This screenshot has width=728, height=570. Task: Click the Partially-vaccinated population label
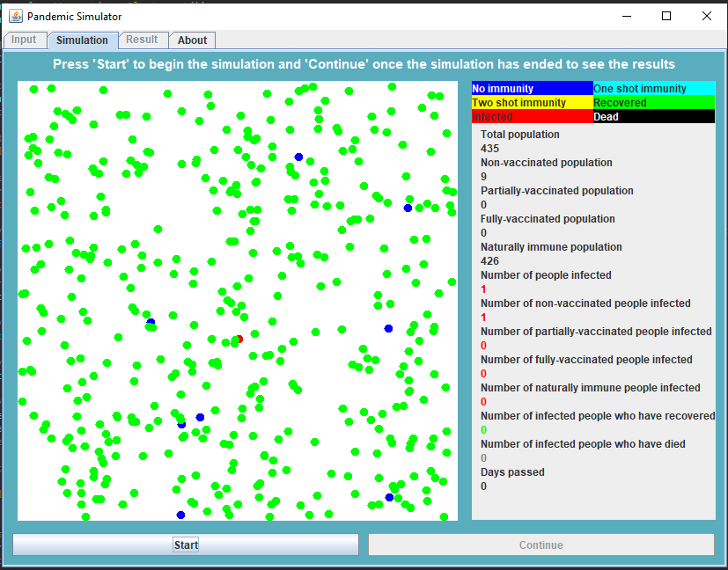click(556, 191)
